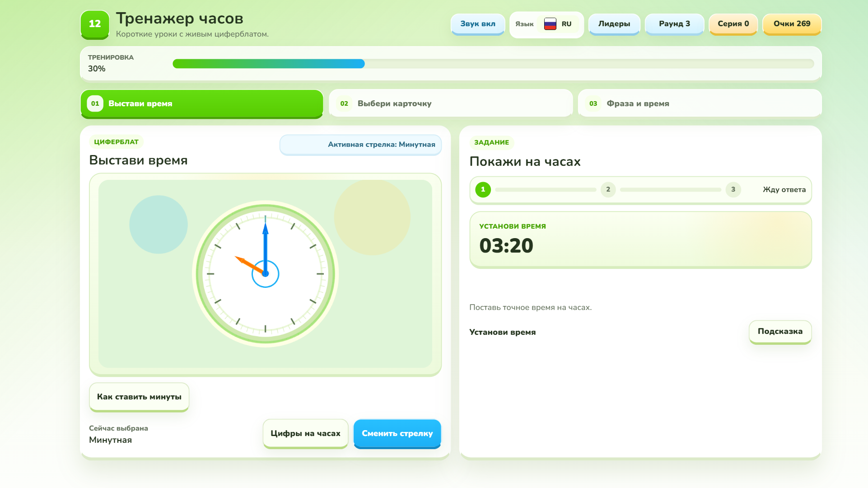Click the blue minute hand on clock
868x488 pixels.
266,244
